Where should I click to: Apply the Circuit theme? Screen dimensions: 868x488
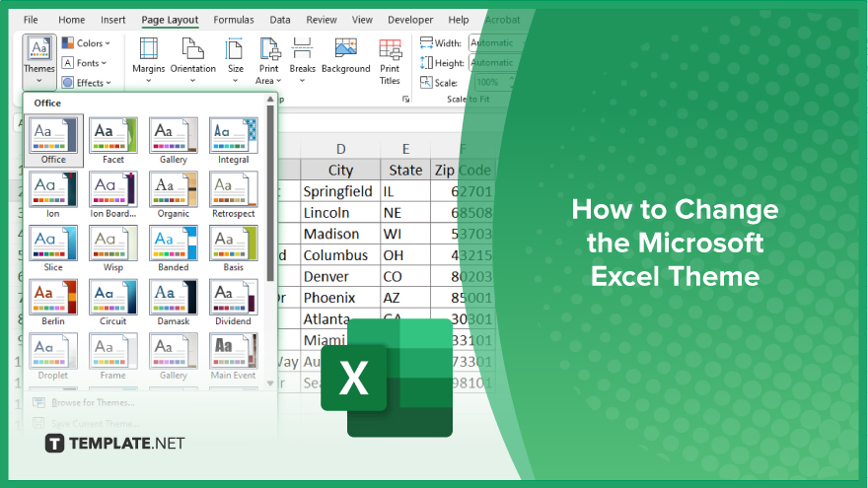(x=112, y=302)
